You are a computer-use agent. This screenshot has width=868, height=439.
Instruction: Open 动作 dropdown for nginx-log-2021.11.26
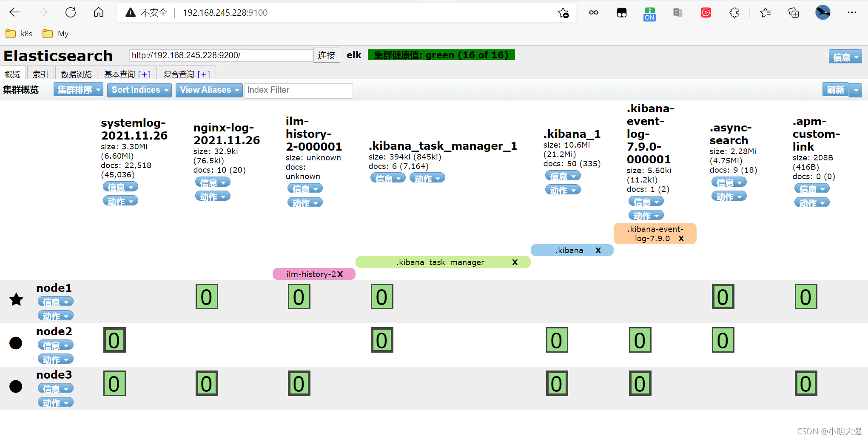pos(213,196)
